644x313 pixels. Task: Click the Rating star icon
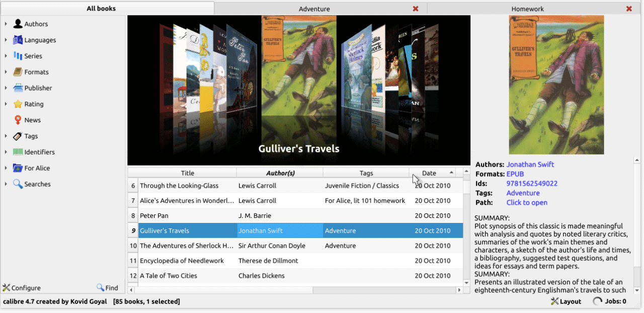click(18, 104)
